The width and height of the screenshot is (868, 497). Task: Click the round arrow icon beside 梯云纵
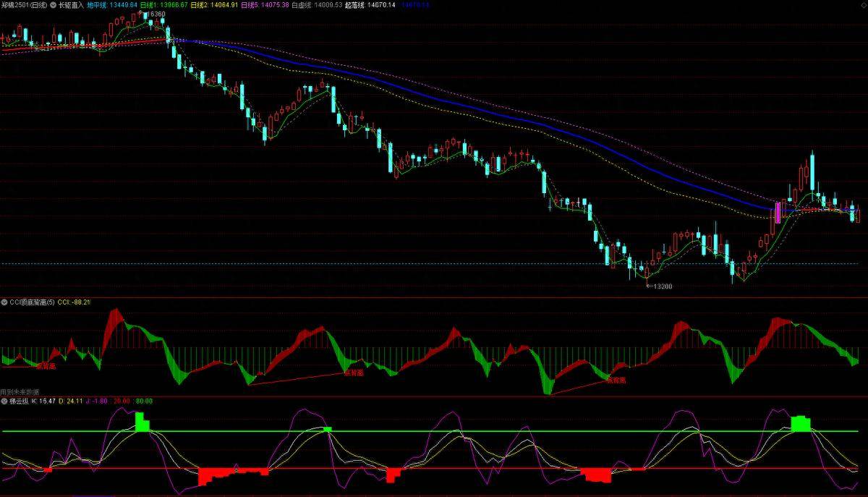tap(4, 400)
